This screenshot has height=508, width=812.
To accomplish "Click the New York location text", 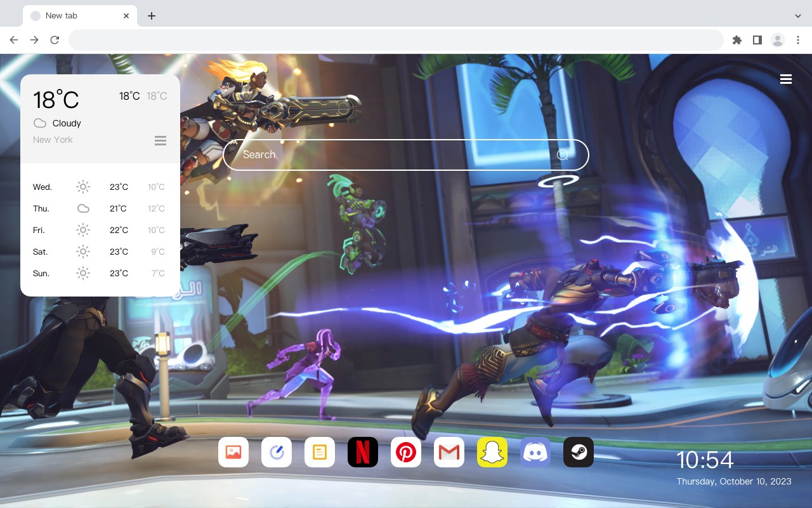I will [53, 140].
